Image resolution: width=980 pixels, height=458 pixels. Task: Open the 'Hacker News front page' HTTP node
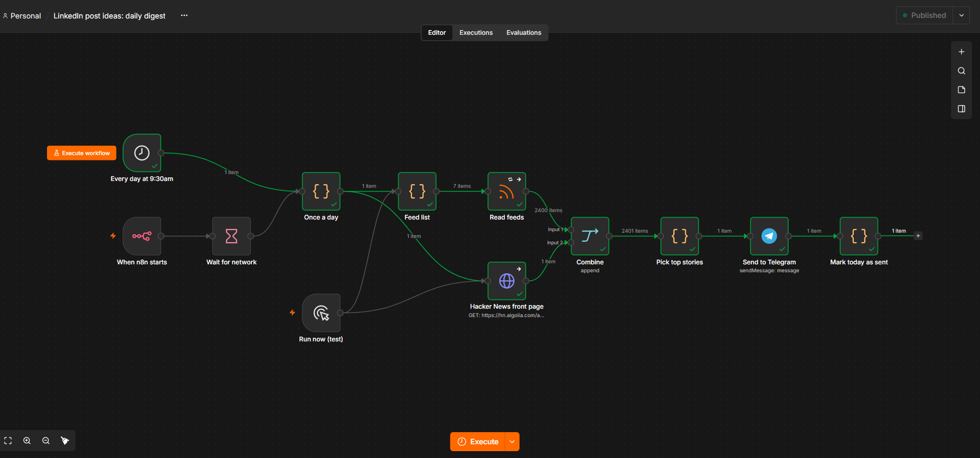click(507, 281)
